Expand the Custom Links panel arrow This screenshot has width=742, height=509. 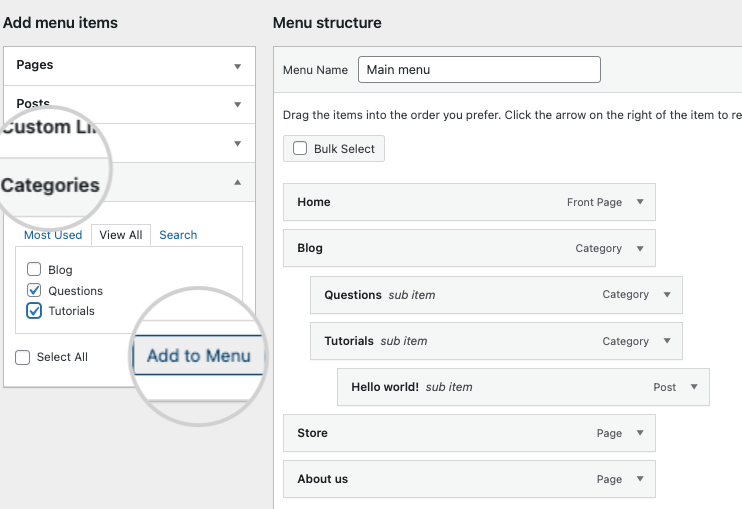(x=238, y=143)
